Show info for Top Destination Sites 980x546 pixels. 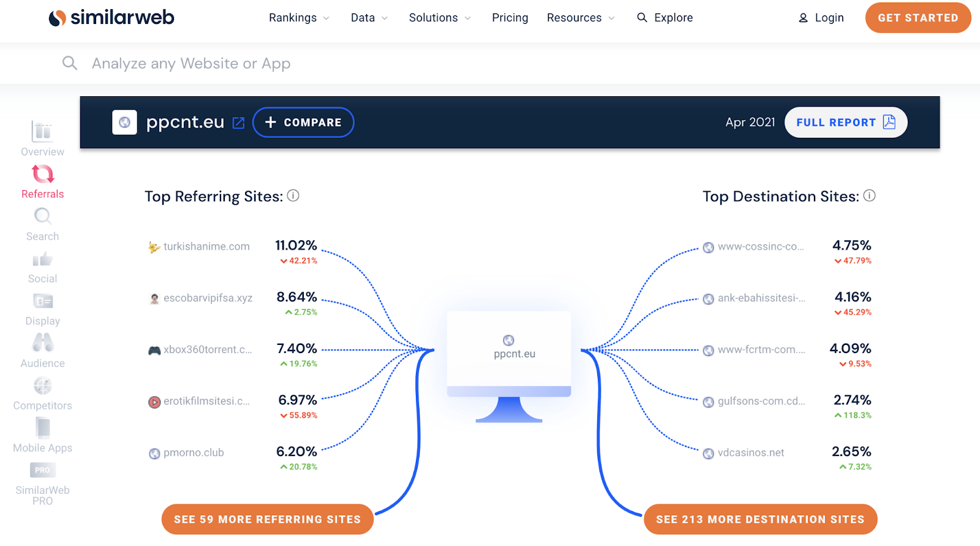869,196
